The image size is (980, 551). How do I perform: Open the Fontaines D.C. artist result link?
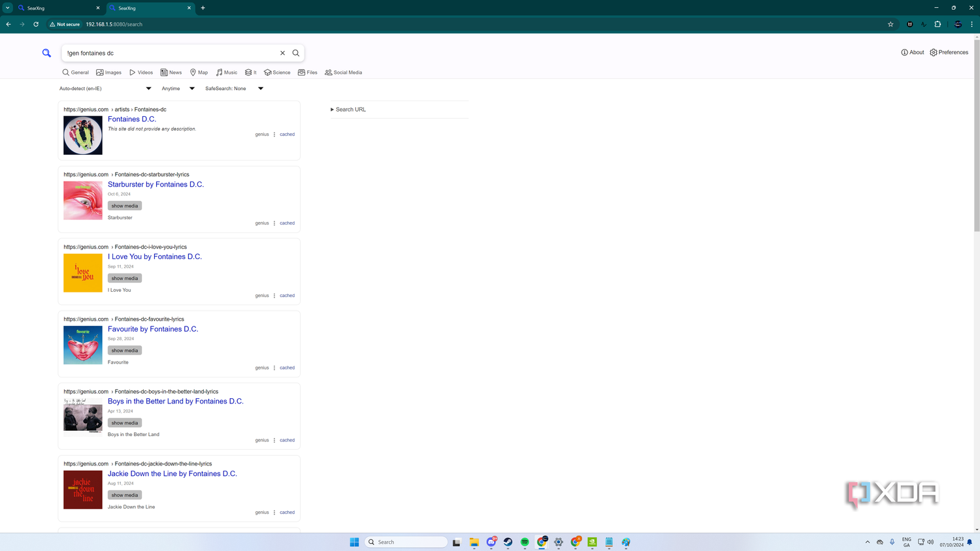coord(132,119)
